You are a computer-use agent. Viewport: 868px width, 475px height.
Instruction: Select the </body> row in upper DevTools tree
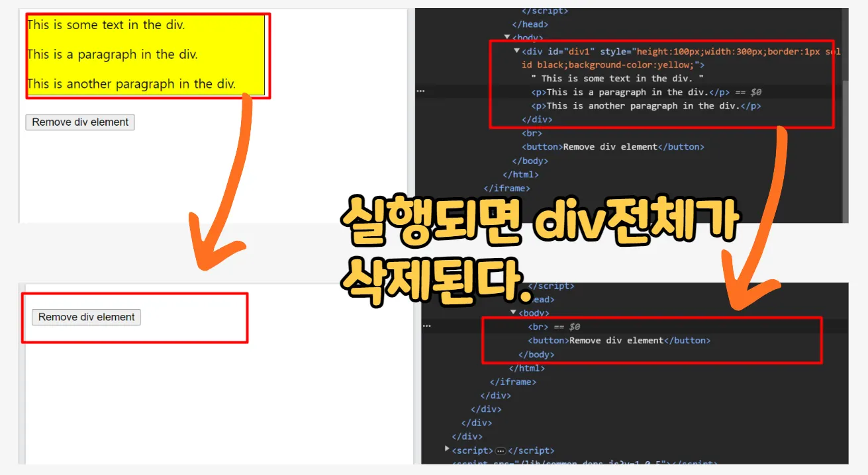[530, 161]
